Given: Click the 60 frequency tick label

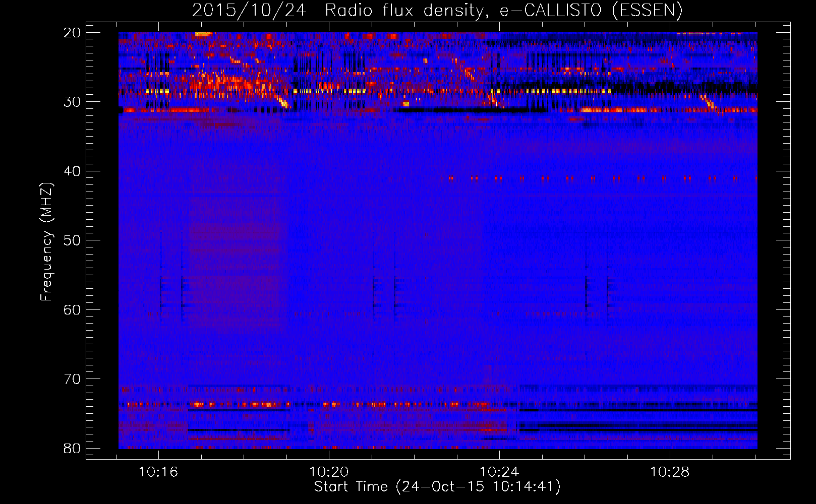Looking at the screenshot, I should pyautogui.click(x=72, y=310).
